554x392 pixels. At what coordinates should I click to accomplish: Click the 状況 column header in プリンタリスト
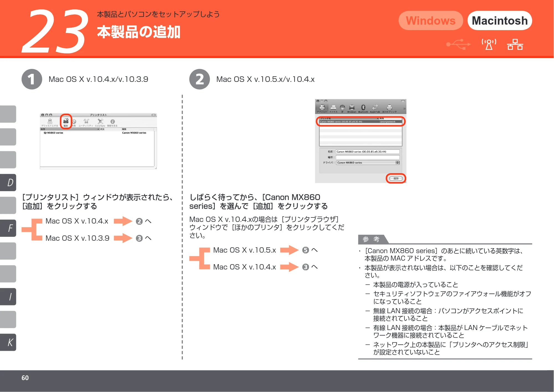pos(110,129)
